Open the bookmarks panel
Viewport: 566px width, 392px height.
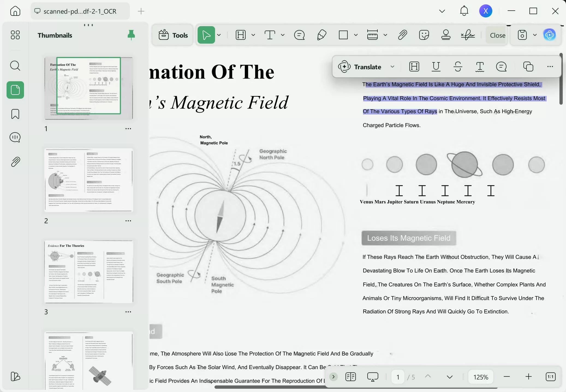15,114
